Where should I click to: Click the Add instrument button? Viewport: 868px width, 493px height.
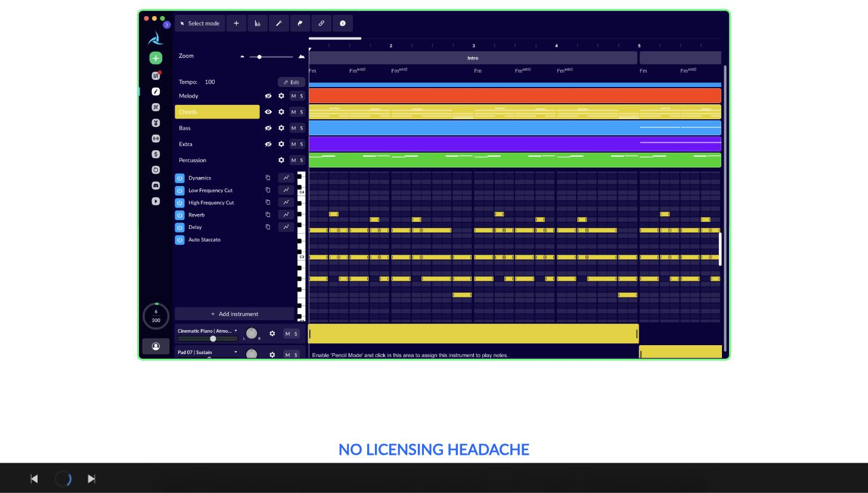pos(234,314)
